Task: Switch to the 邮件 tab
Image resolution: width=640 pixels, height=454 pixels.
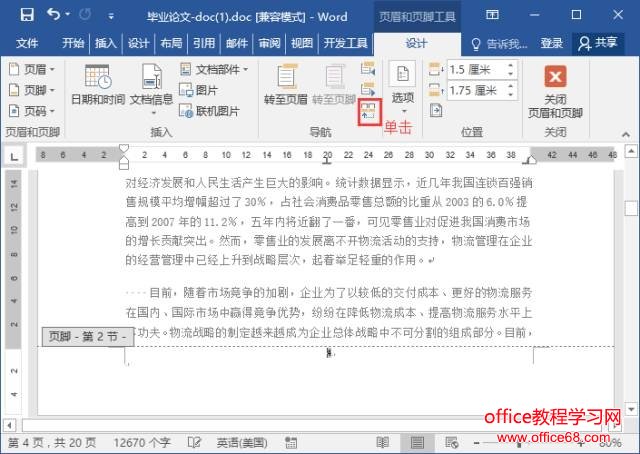Action: (237, 43)
